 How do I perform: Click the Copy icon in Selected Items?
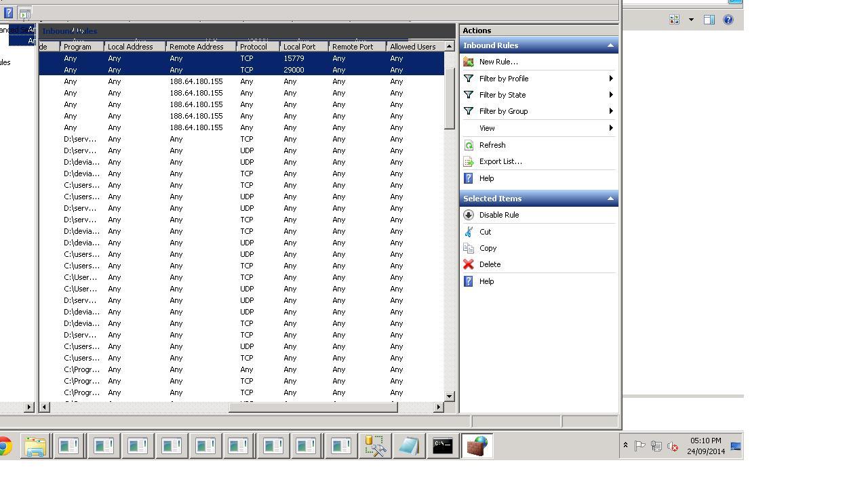click(469, 248)
